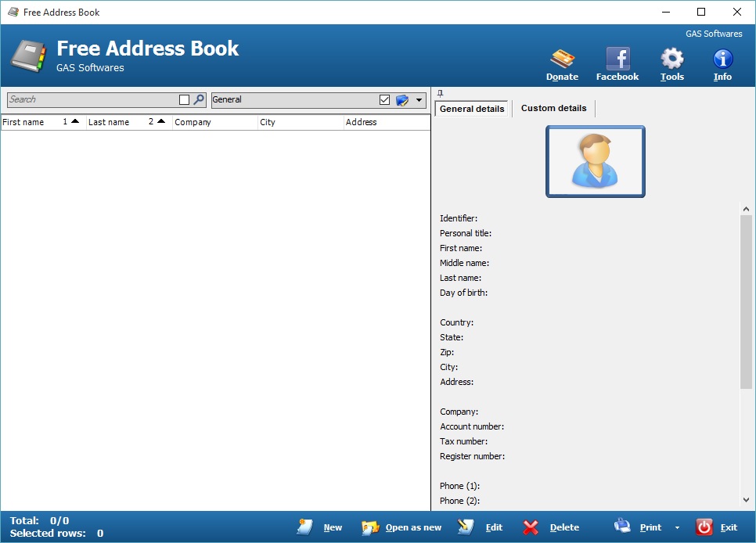The image size is (756, 543).
Task: Click the 'Selected rows: 0' status text
Action: click(x=56, y=534)
